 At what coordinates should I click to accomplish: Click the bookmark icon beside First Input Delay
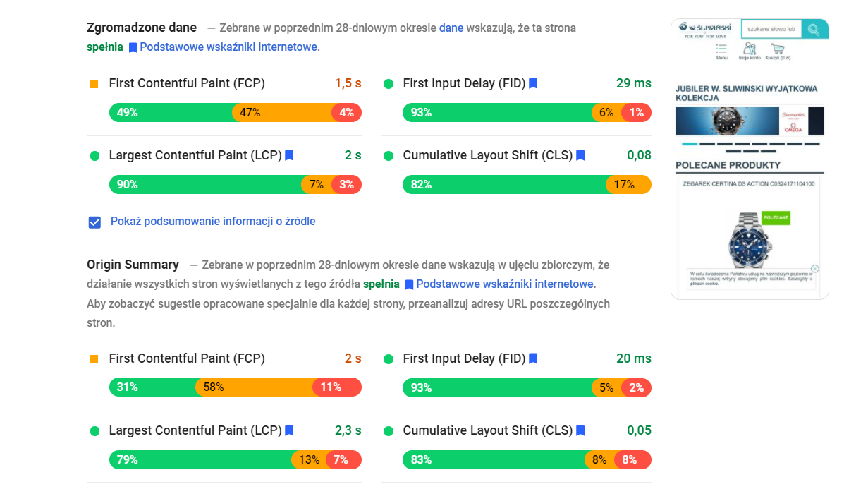(x=533, y=83)
